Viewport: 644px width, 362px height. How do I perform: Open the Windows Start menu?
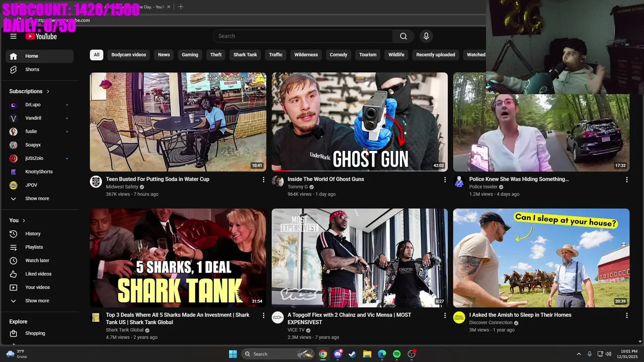point(233,354)
